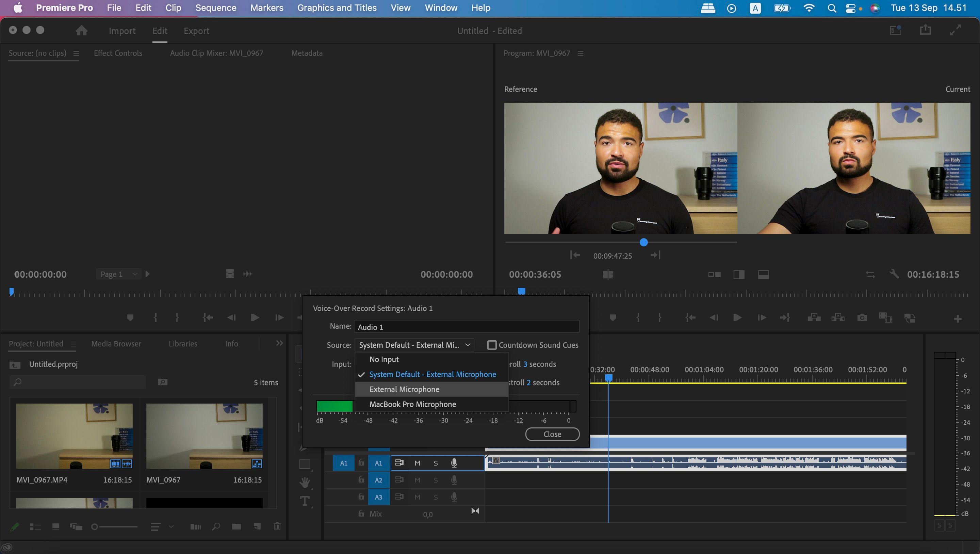
Task: Toggle the S solo button on A2
Action: [436, 479]
